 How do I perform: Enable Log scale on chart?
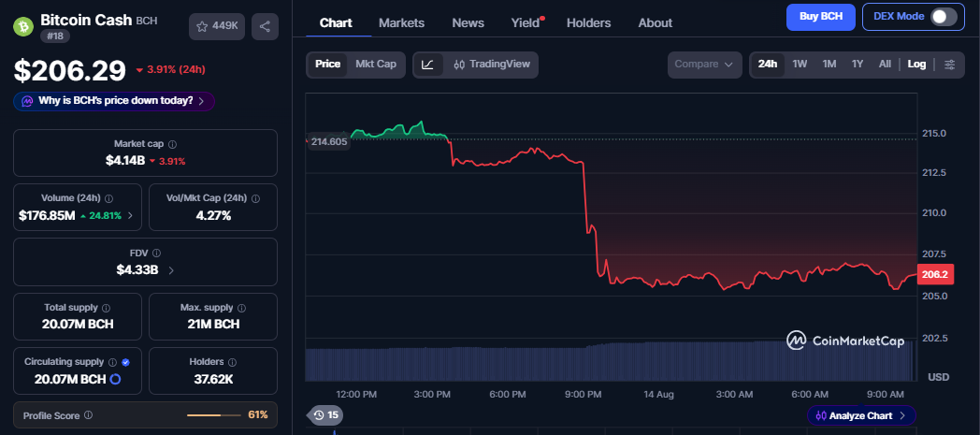916,65
